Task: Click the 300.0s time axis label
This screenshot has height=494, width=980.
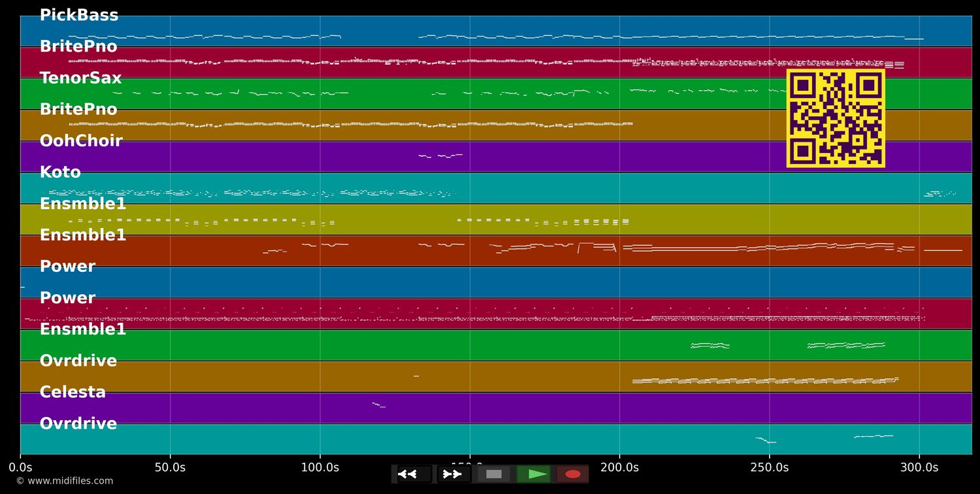Action: coord(919,467)
